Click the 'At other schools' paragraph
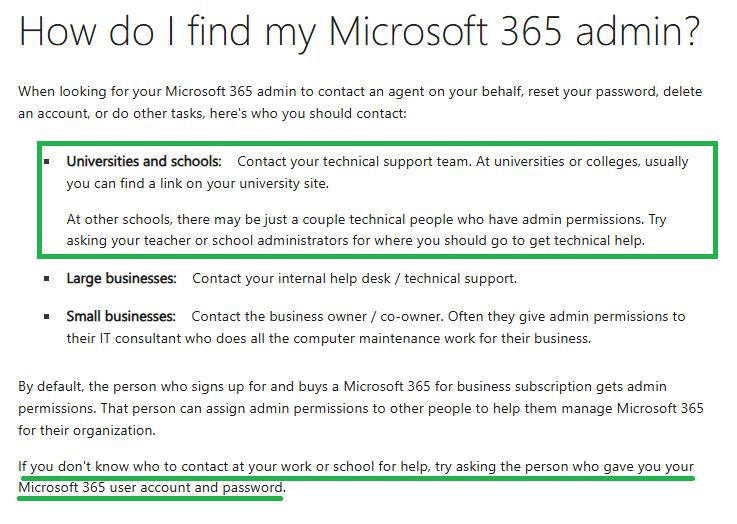 (x=366, y=230)
